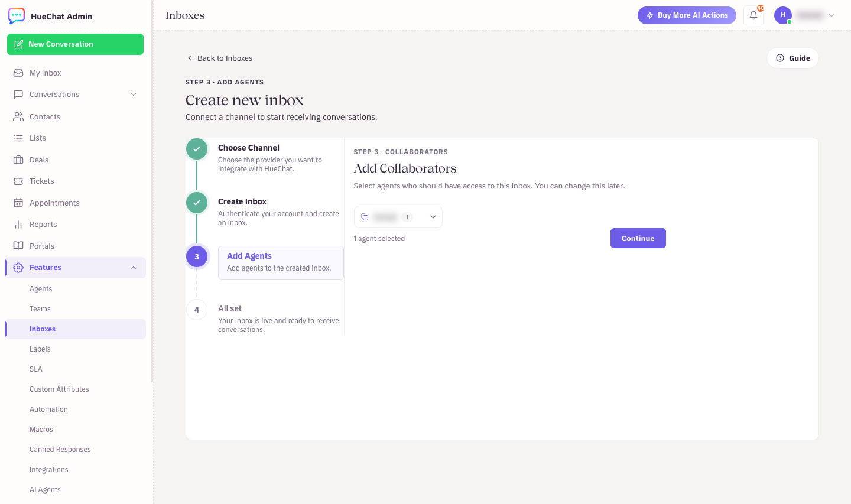Click Buy More AI Actions
This screenshot has height=504, width=851.
687,15
